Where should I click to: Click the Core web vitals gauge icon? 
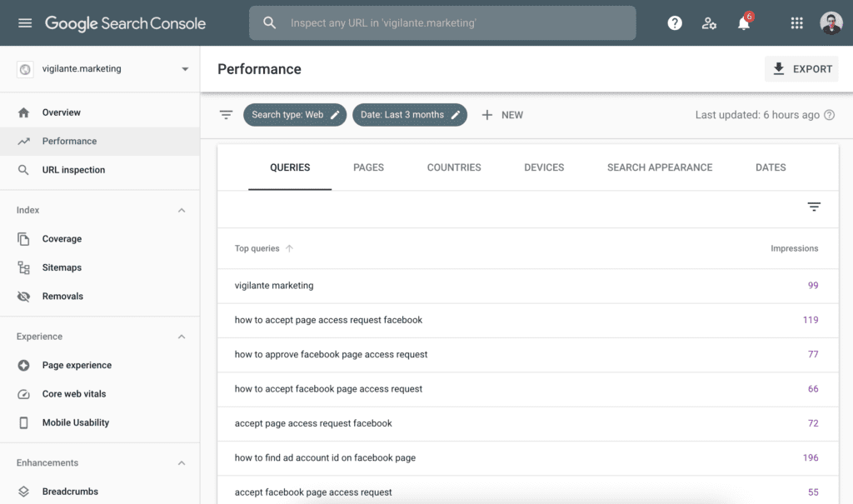(23, 394)
